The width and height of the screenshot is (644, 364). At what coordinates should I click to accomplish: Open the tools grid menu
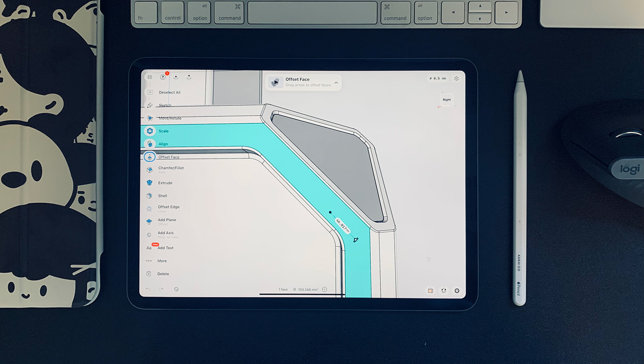pyautogui.click(x=149, y=76)
